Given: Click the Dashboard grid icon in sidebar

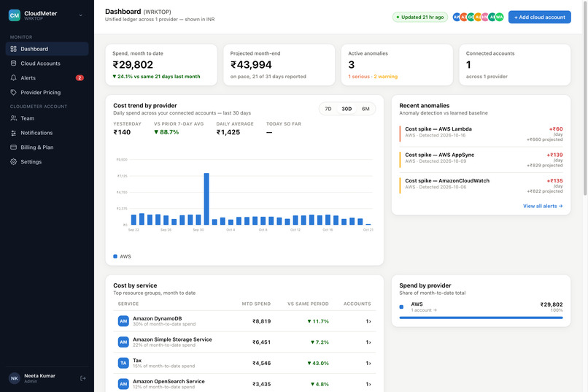Looking at the screenshot, I should 14,49.
